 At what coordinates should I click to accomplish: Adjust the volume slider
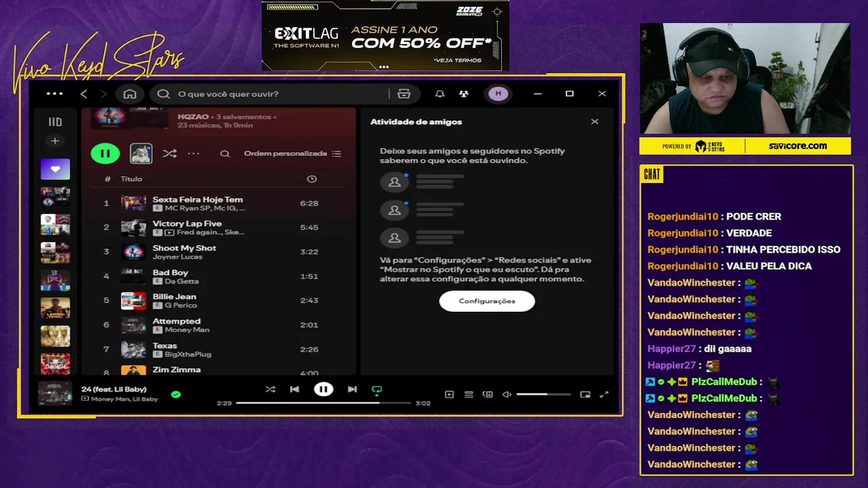(544, 394)
